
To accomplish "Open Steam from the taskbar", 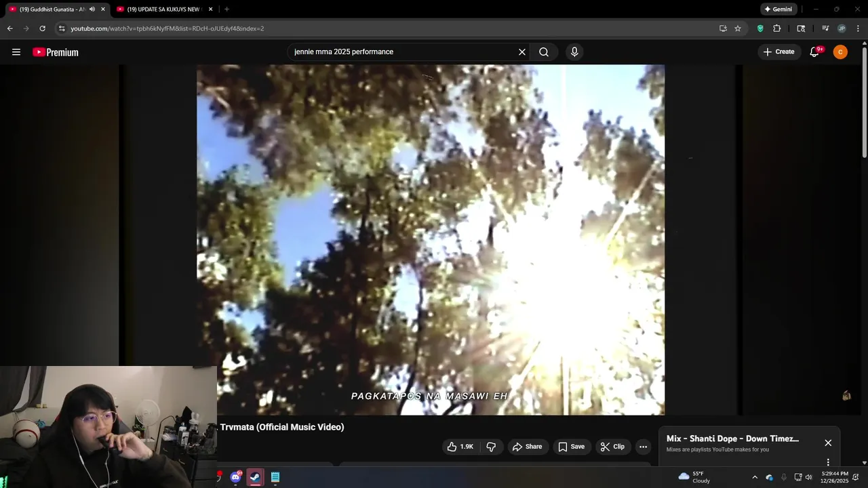I will click(255, 477).
